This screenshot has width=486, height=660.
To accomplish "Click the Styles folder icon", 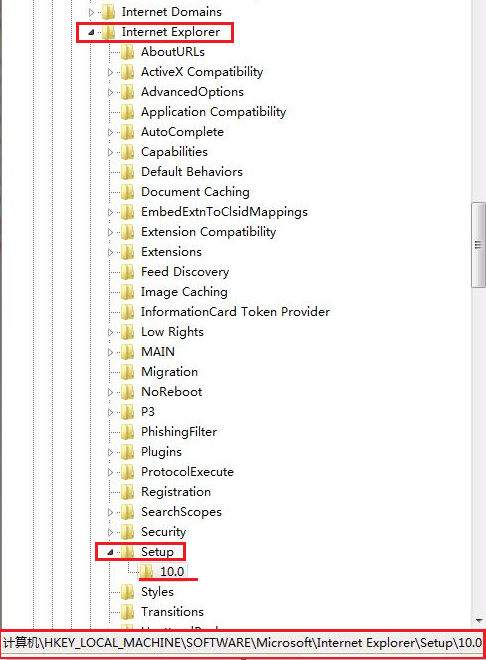I will [127, 592].
